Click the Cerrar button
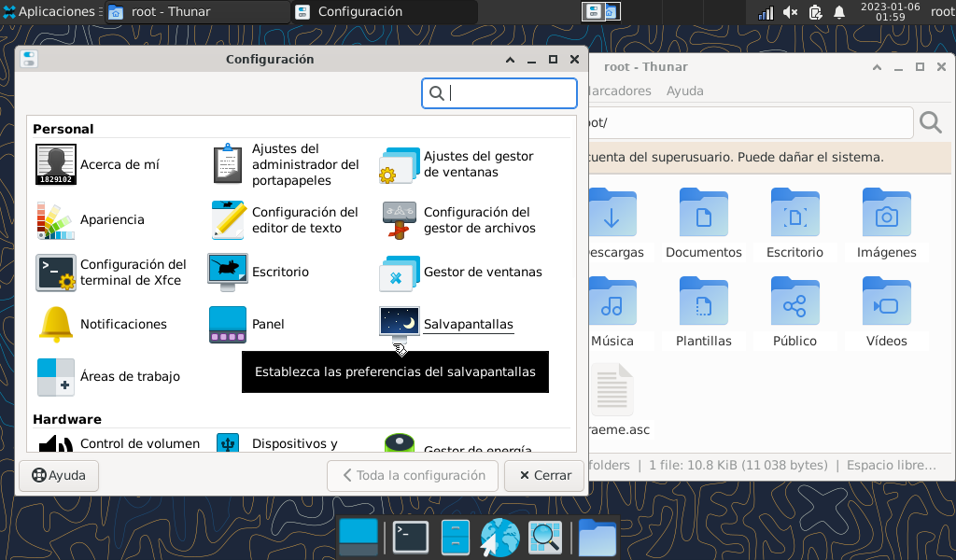Viewport: 956px width, 560px height. (545, 476)
